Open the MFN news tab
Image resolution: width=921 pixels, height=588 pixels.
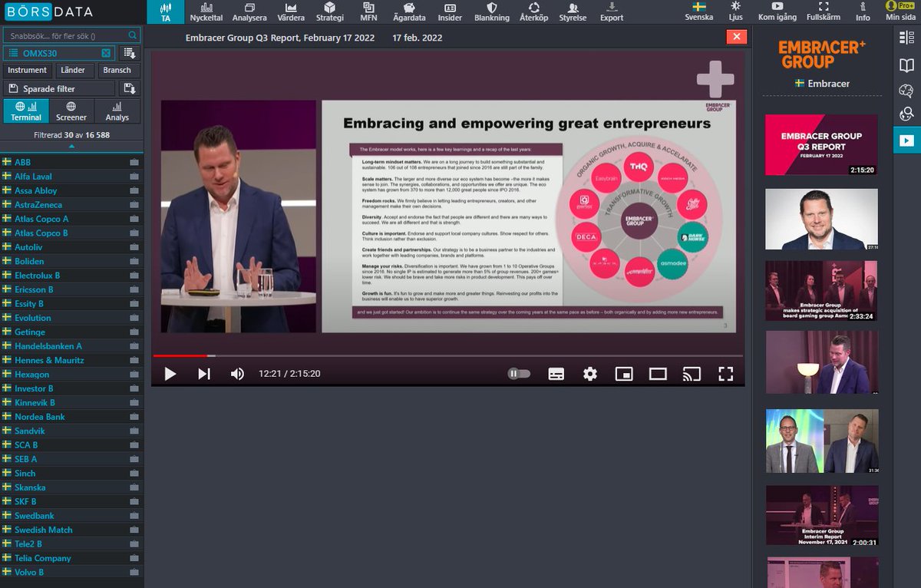click(x=368, y=12)
